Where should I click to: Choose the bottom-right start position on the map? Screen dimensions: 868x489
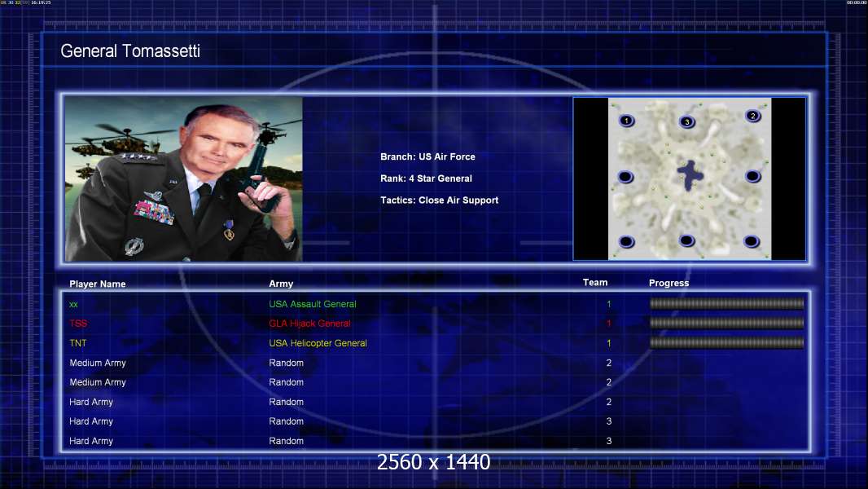pyautogui.click(x=752, y=241)
